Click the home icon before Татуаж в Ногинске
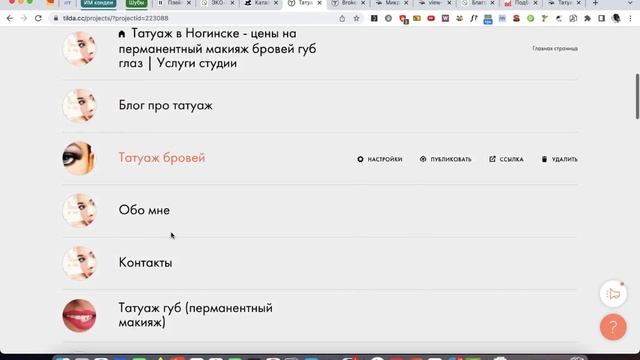 click(x=122, y=34)
